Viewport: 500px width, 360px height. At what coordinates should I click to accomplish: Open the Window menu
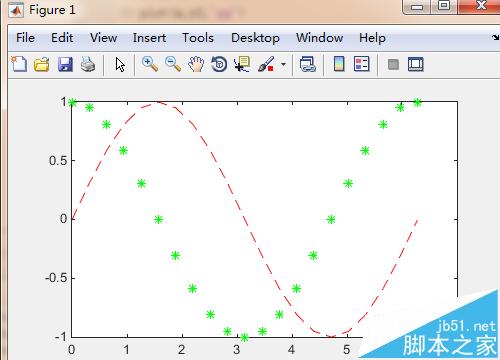pos(319,38)
